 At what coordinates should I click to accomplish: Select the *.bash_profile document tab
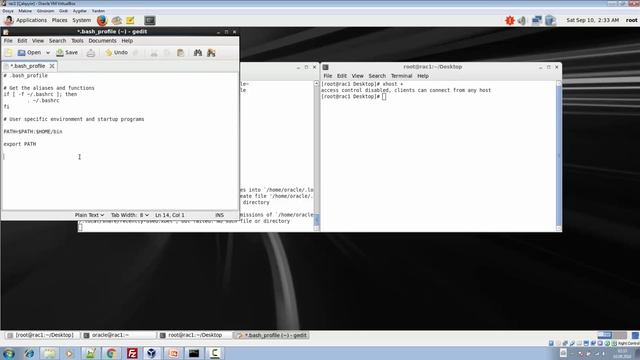pos(27,66)
